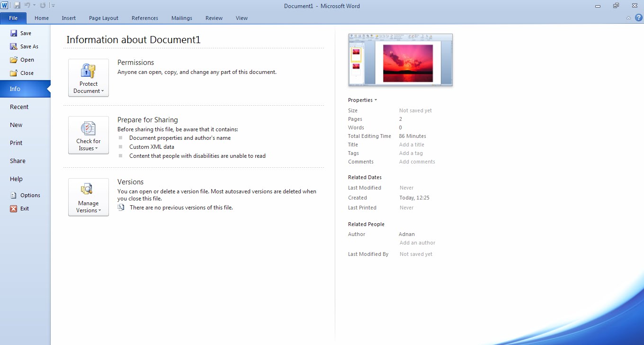Open the Manage Versions dropdown button
Image resolution: width=644 pixels, height=345 pixels.
click(89, 197)
